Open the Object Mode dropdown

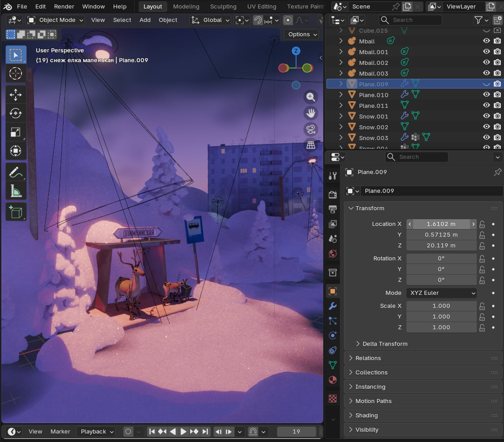click(x=55, y=20)
